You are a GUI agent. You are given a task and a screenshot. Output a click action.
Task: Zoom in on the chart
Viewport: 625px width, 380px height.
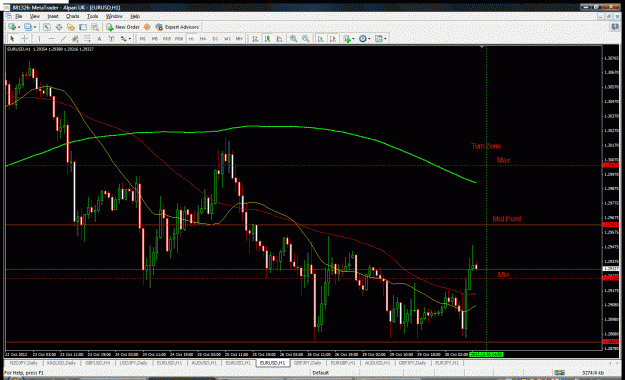tap(293, 39)
